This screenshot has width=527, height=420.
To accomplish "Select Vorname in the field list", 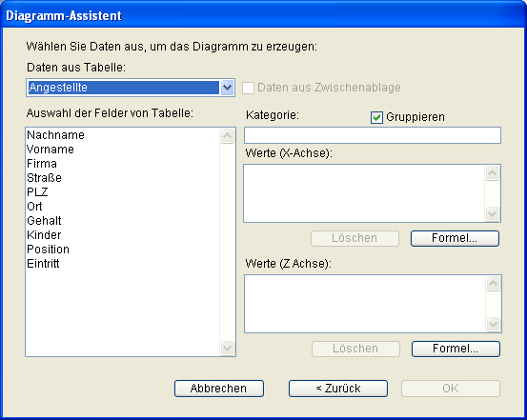I will 51,150.
